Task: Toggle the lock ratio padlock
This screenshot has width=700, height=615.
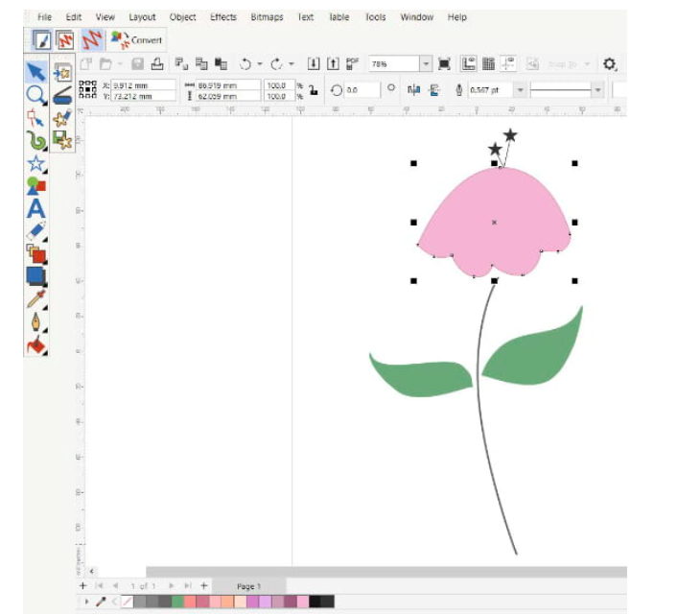Action: coord(314,90)
